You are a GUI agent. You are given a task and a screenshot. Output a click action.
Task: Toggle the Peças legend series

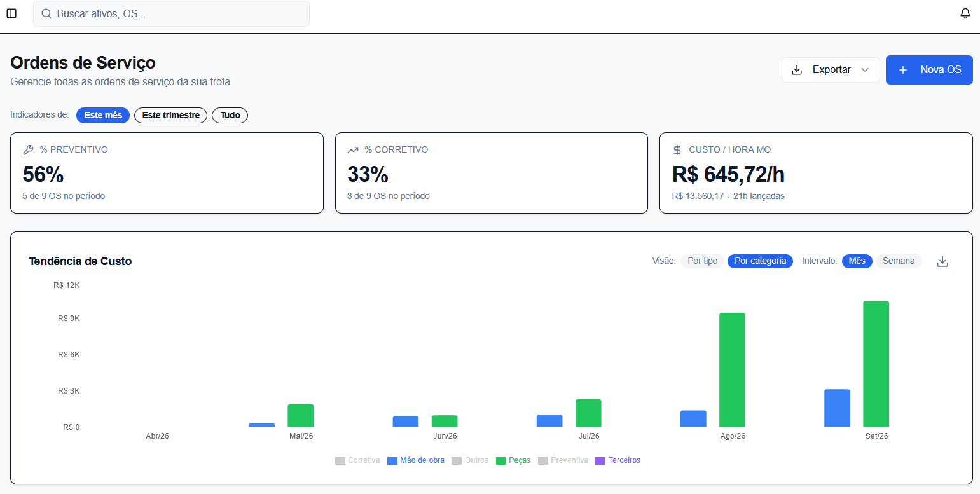[513, 460]
